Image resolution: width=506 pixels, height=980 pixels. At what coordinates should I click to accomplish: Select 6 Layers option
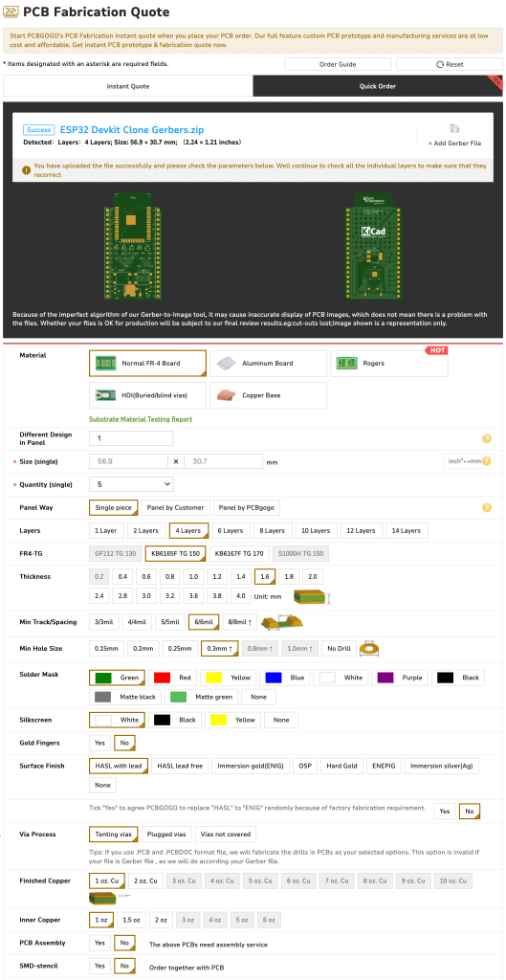230,530
